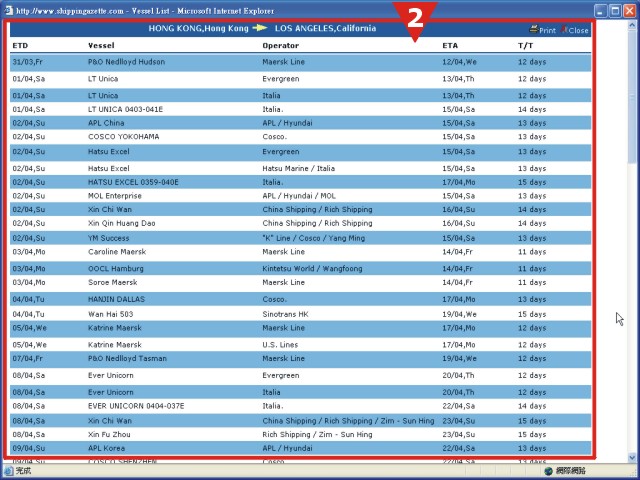640x480 pixels.
Task: Close the Internet Explorer window
Action: [x=630, y=11]
